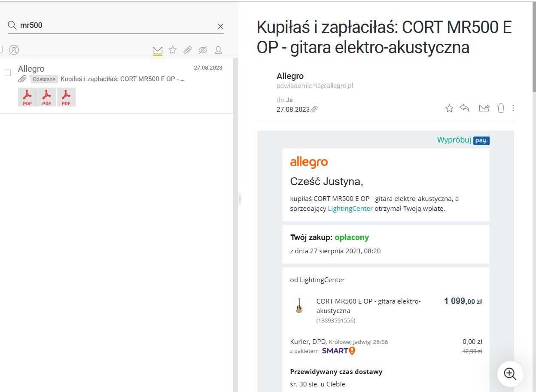Click attachment paperclip next to email date
This screenshot has width=536, height=392.
point(314,109)
